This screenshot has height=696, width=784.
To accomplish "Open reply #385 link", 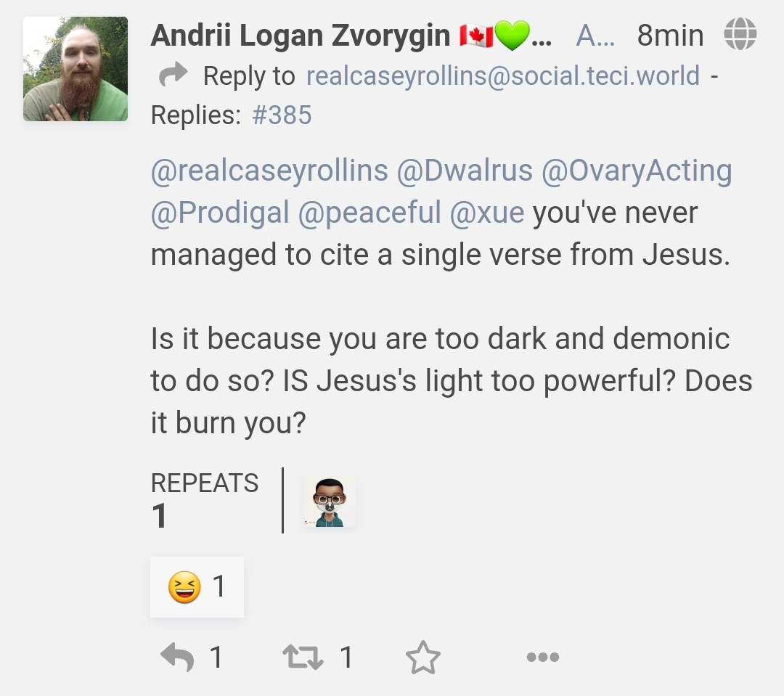I will pyautogui.click(x=282, y=115).
